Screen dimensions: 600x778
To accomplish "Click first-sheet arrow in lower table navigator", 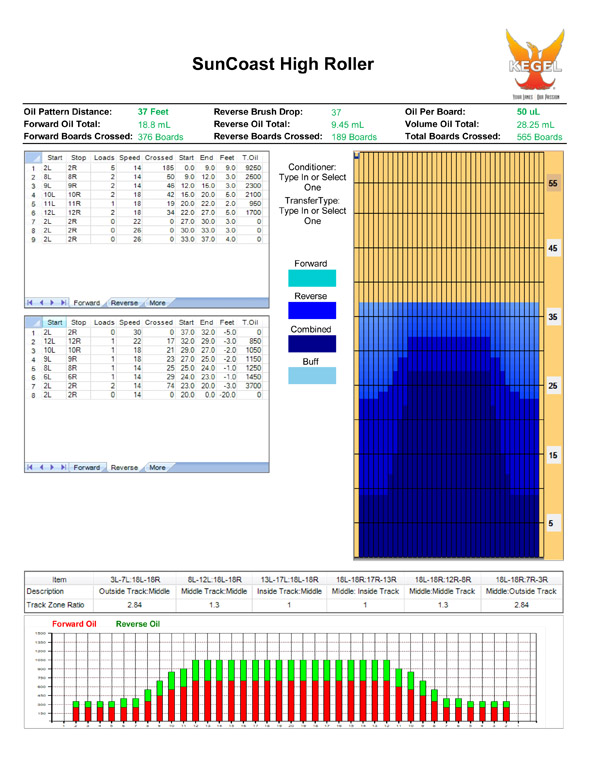I will tap(31, 467).
